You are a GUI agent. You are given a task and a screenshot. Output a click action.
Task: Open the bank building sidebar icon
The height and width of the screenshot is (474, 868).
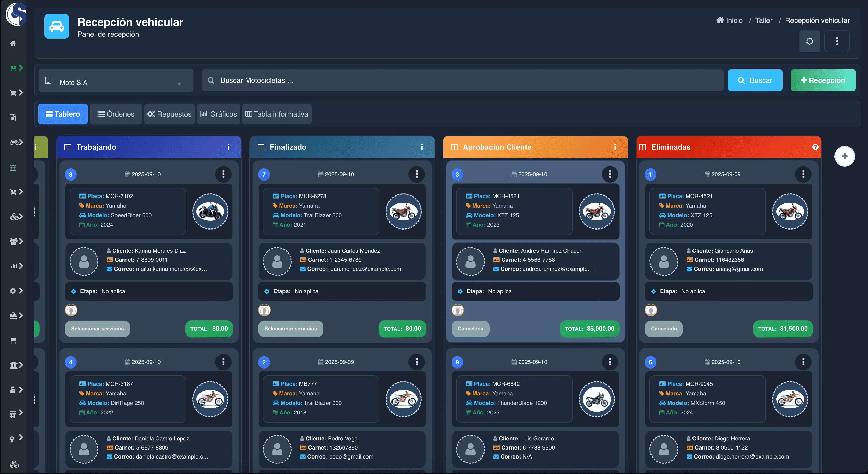click(x=14, y=365)
